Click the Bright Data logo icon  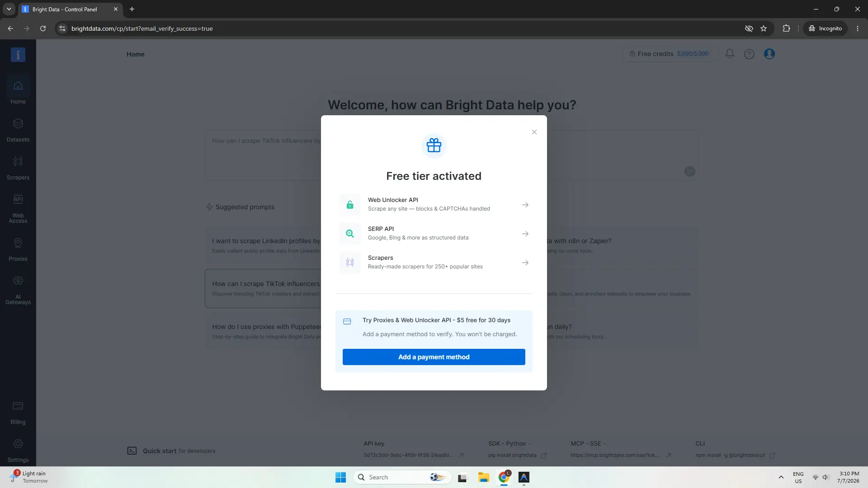[18, 55]
